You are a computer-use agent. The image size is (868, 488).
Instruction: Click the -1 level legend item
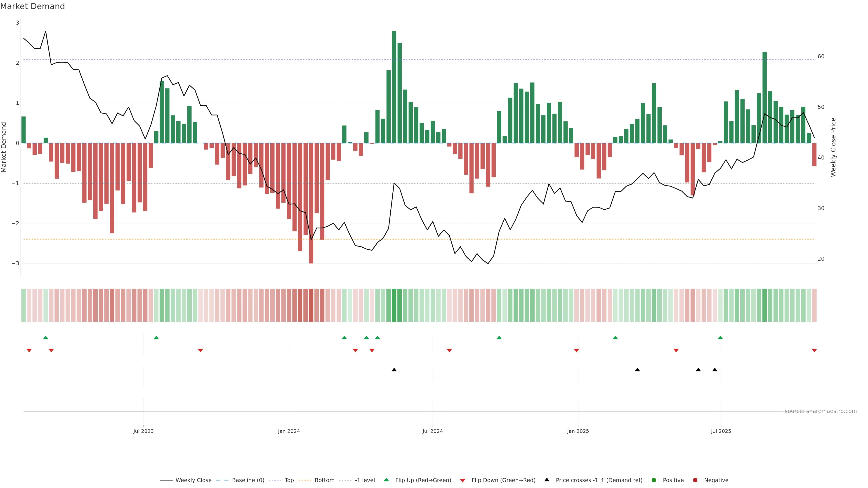click(x=365, y=480)
